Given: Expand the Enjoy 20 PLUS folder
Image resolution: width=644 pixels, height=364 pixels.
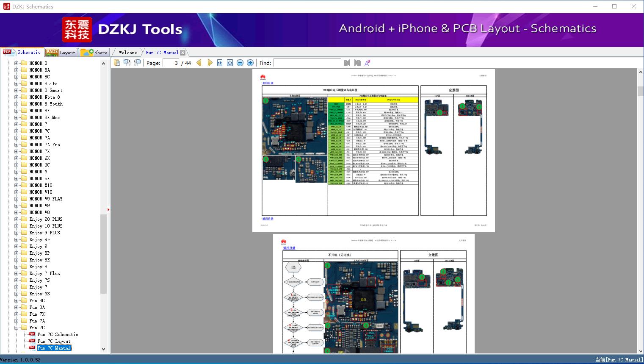Looking at the screenshot, I should (x=17, y=219).
